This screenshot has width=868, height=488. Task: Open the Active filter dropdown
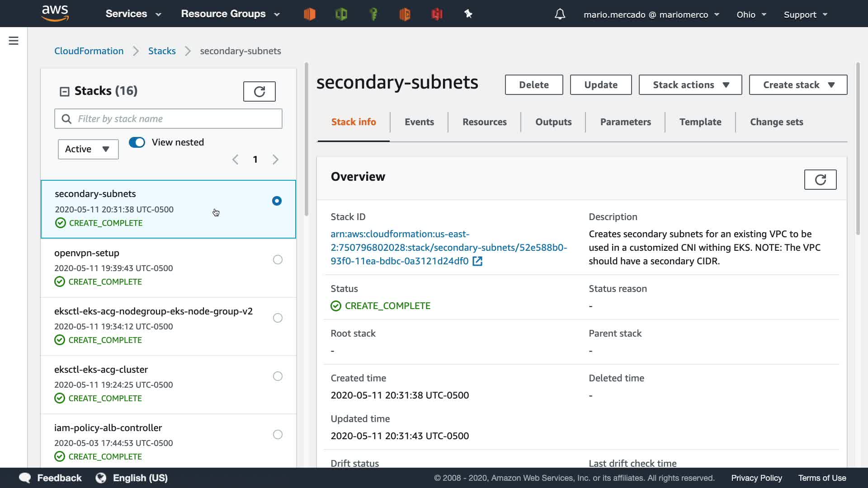(88, 149)
